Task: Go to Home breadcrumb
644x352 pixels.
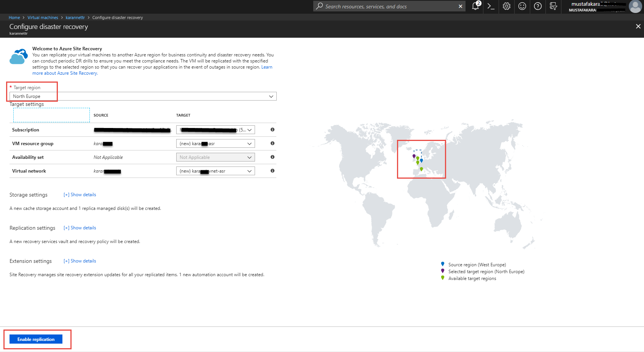Action: pos(14,18)
